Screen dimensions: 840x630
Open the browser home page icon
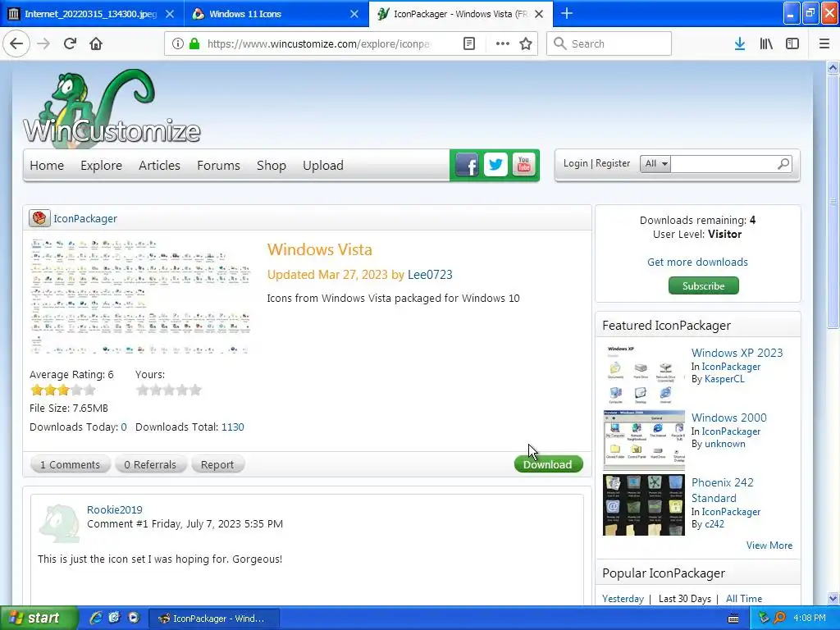96,43
